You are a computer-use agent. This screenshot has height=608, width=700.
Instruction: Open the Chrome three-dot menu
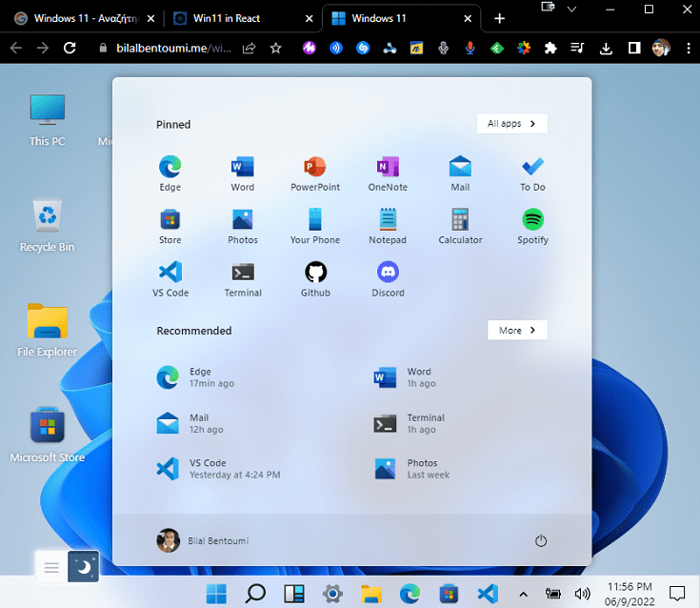point(688,48)
